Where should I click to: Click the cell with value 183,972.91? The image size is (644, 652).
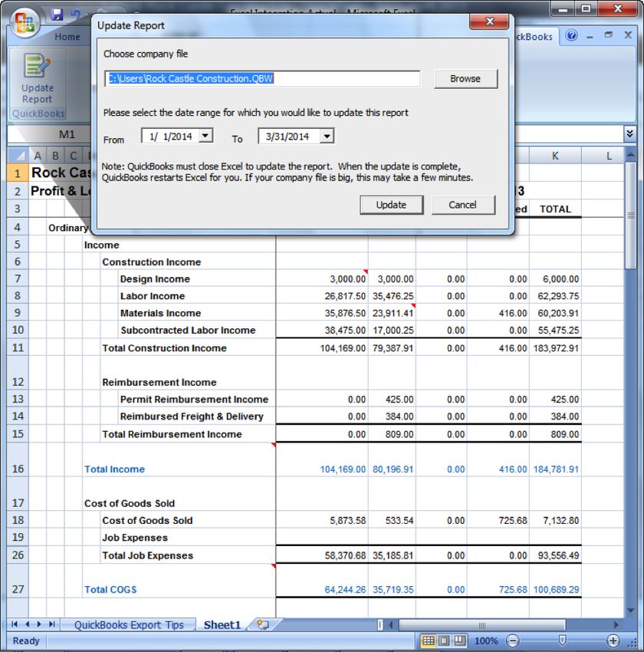(x=556, y=348)
